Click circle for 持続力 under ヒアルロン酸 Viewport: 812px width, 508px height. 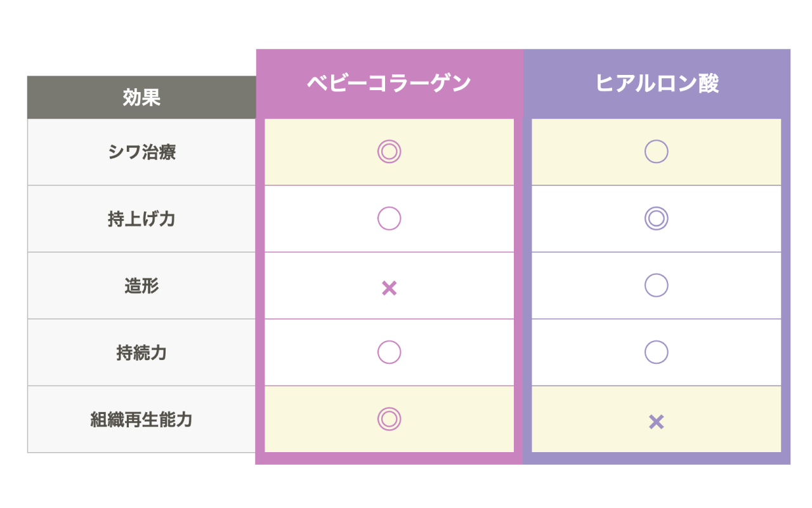(656, 352)
